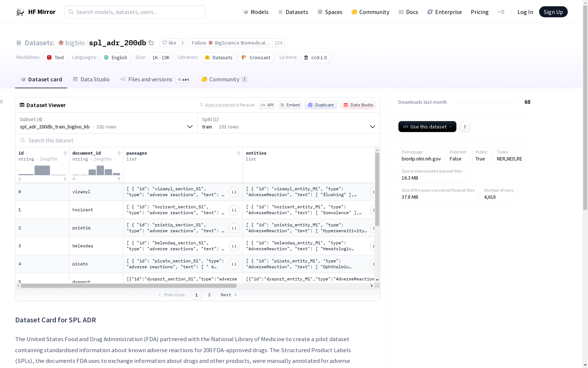Click document_id lengths histogram
This screenshot has width=588, height=368.
point(96,170)
